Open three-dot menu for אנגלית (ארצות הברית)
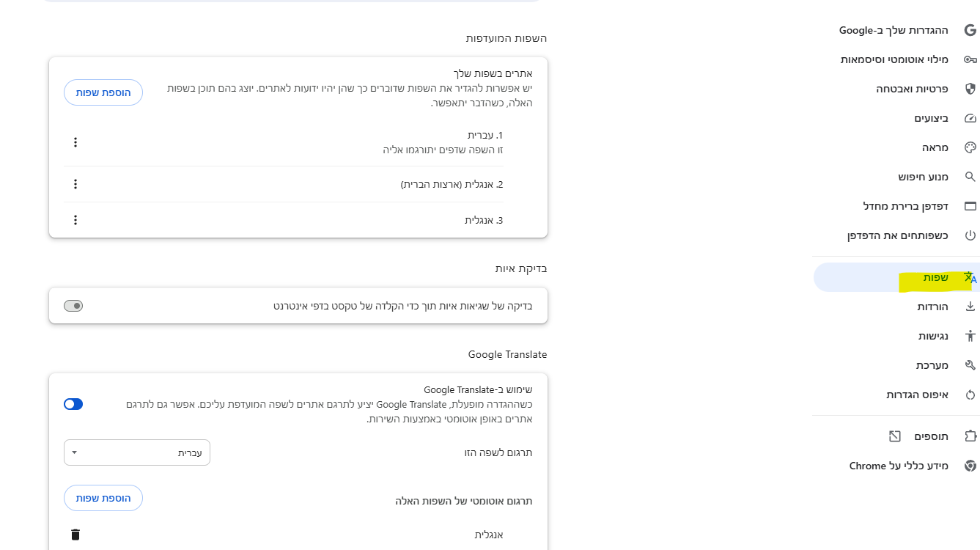 75,184
